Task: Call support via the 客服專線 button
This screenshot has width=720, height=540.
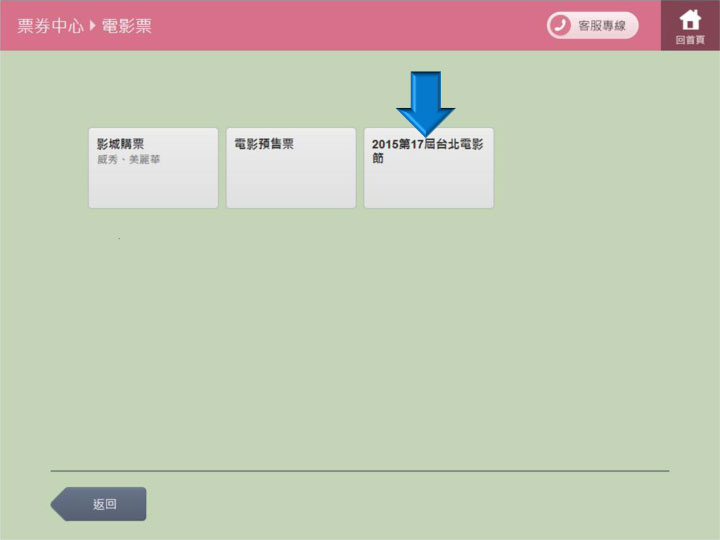Action: (x=592, y=26)
